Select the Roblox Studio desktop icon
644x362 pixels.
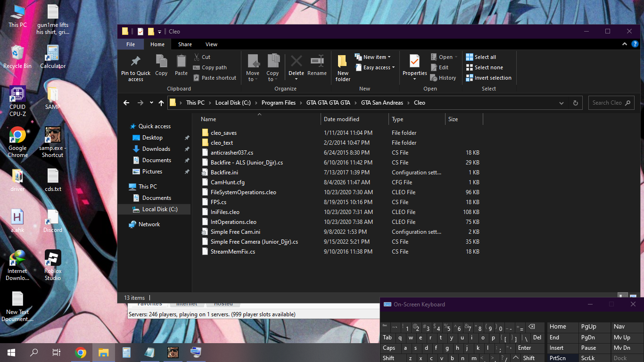[53, 265]
